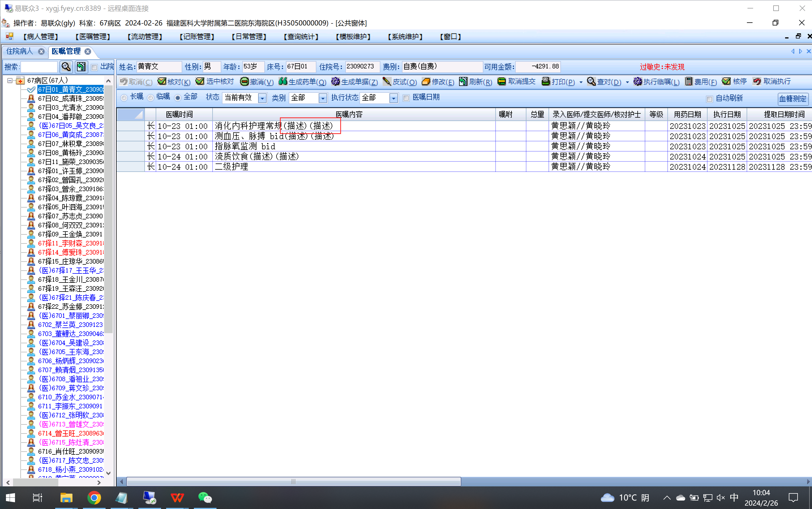The width and height of the screenshot is (812, 509).
Task: Click the 皮试(O) skin test icon
Action: [387, 81]
